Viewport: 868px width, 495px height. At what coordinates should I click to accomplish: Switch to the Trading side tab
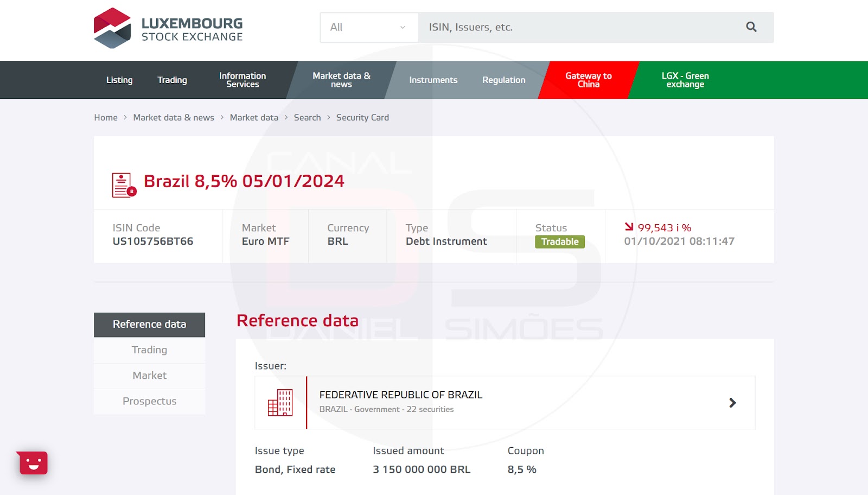pos(149,350)
